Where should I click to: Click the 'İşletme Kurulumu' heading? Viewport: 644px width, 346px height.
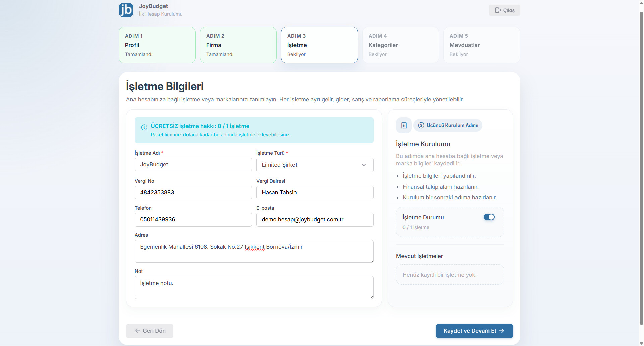coord(423,144)
